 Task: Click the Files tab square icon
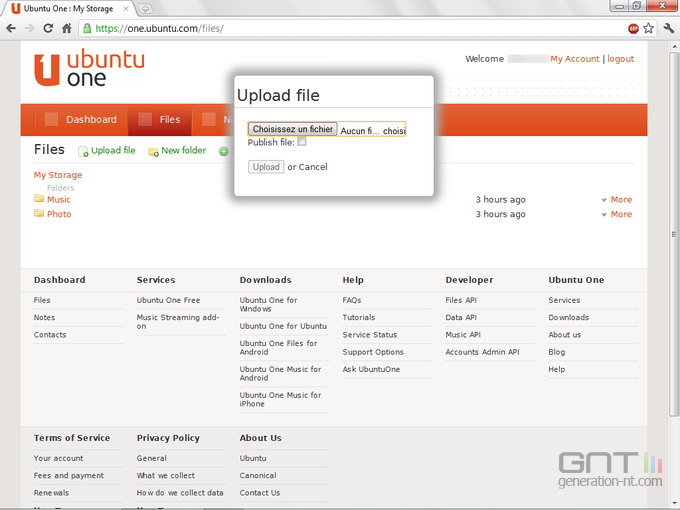tap(145, 119)
